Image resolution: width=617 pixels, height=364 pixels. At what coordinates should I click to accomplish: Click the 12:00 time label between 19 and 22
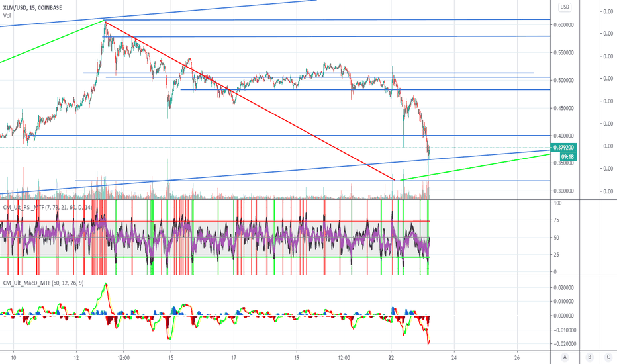click(x=344, y=357)
